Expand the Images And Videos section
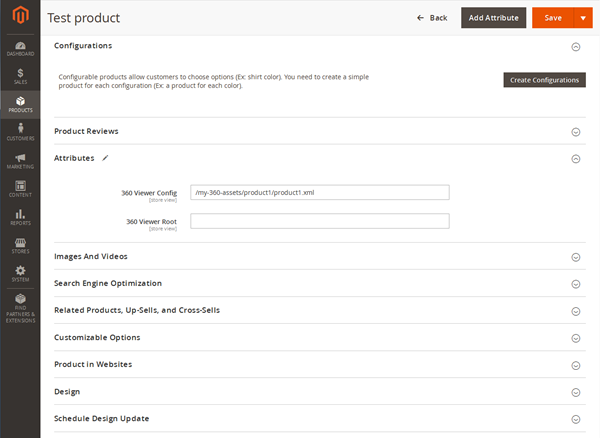600x438 pixels. pyautogui.click(x=575, y=257)
